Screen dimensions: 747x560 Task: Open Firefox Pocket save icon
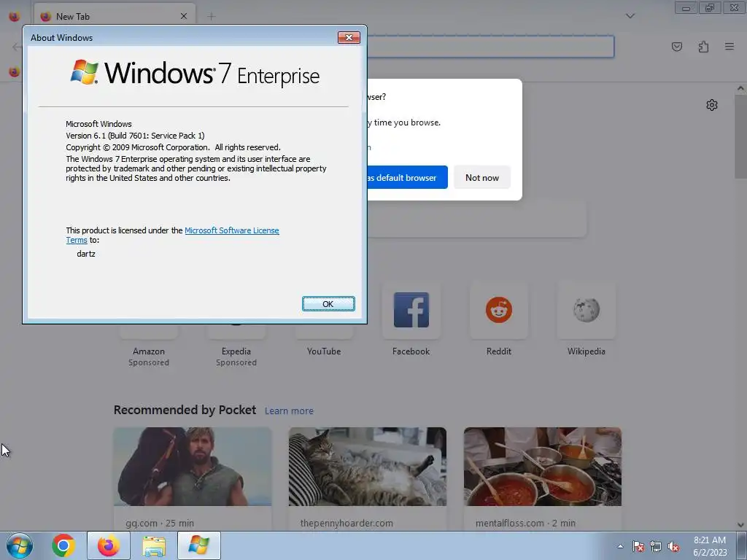click(x=676, y=47)
